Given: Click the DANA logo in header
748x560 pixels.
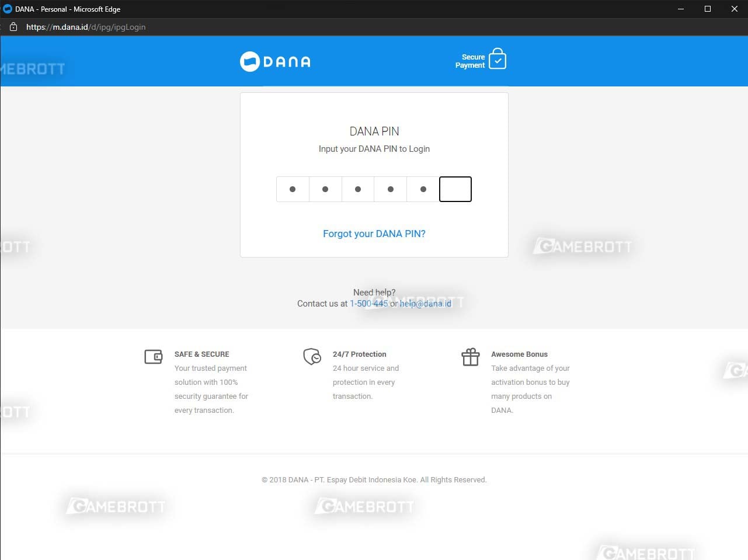Looking at the screenshot, I should (x=275, y=61).
